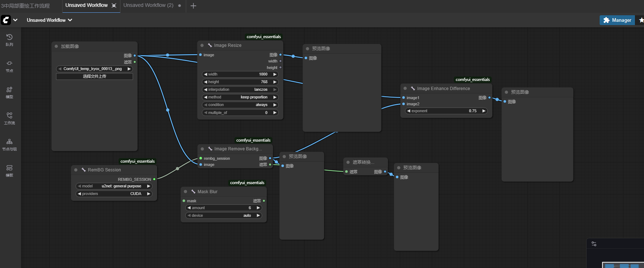Open the workflows sidebar icon
This screenshot has width=644, height=268.
(x=9, y=118)
